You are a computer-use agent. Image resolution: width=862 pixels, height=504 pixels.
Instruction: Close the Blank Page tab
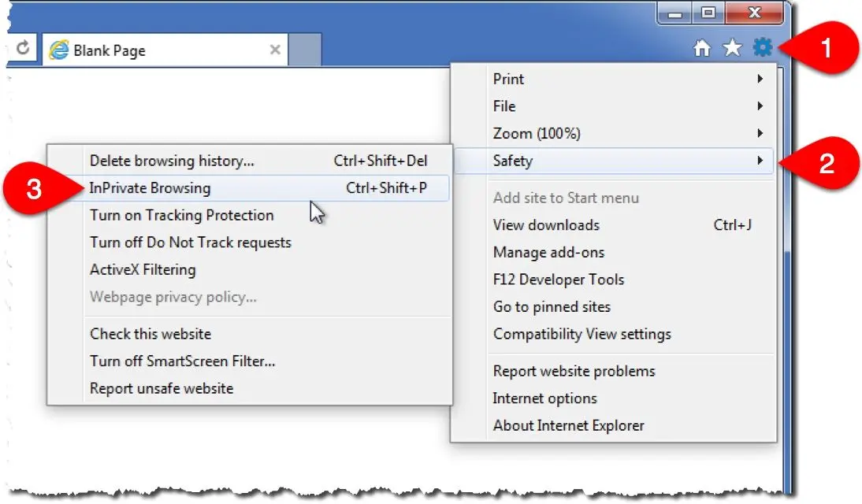click(276, 50)
